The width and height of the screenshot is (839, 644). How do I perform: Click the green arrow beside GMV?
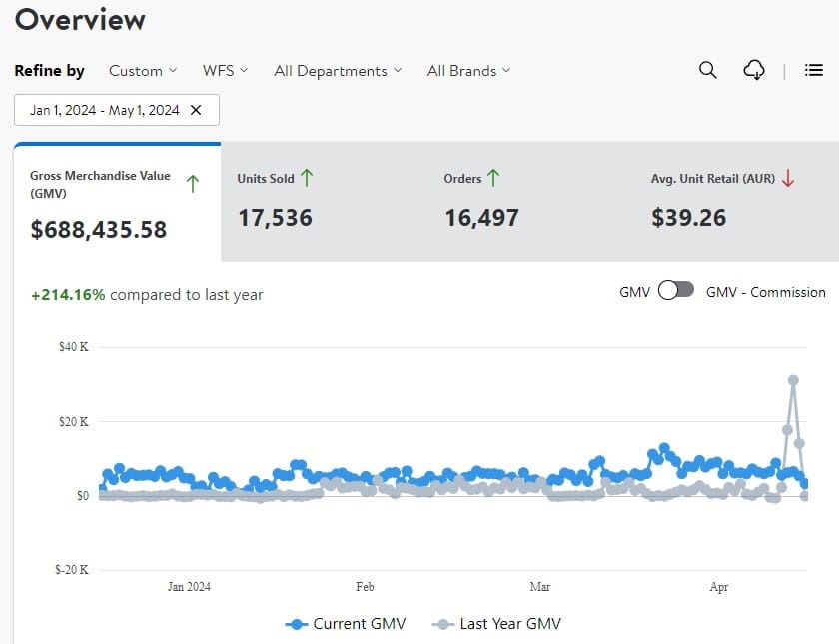[x=193, y=183]
